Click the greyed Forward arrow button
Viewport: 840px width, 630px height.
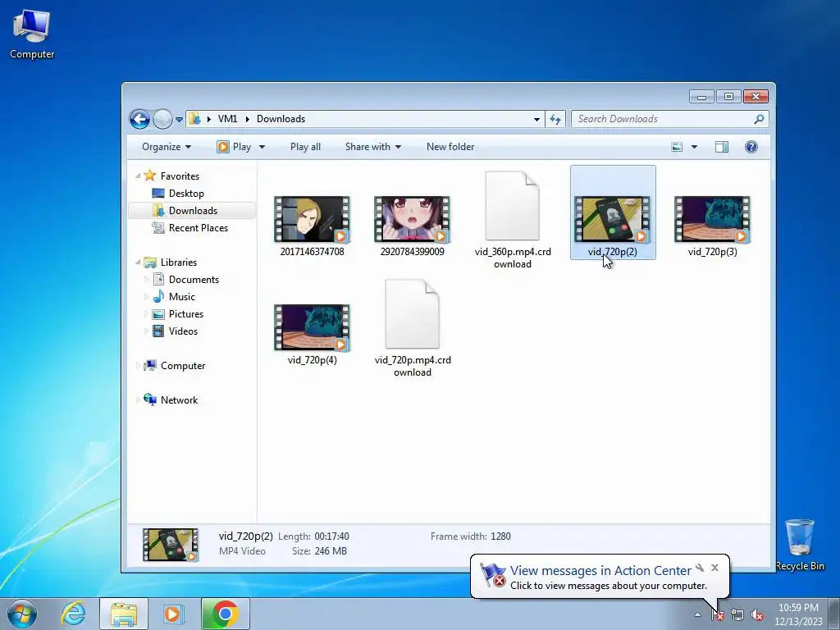point(162,119)
